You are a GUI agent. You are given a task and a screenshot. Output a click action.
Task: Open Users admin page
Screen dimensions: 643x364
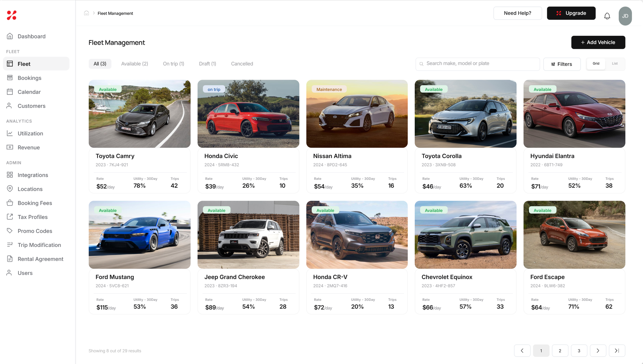coord(36,273)
